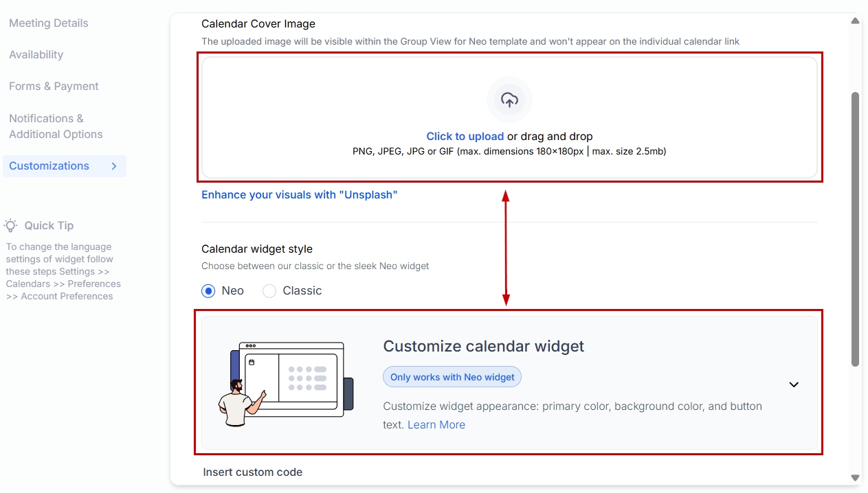868x493 pixels.
Task: Click the scrollbar down arrow
Action: click(856, 477)
